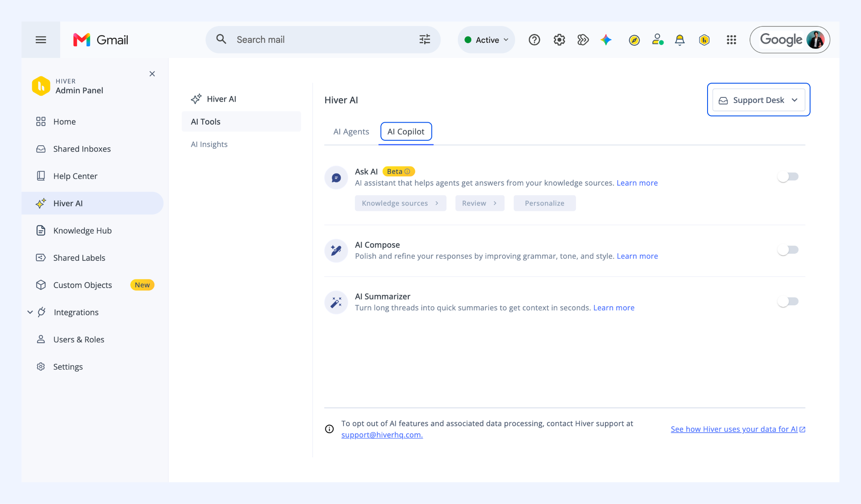The width and height of the screenshot is (861, 504).
Task: Click the AI Summarizer magic wand icon
Action: coord(336,302)
